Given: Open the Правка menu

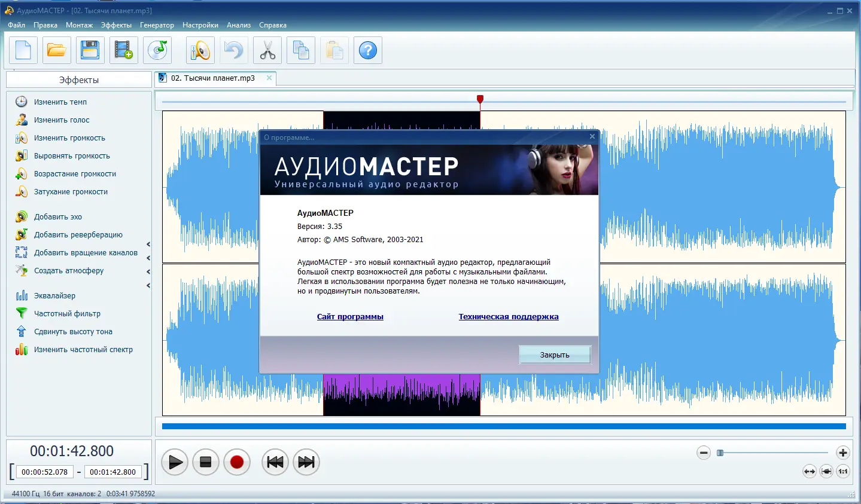Looking at the screenshot, I should tap(45, 25).
